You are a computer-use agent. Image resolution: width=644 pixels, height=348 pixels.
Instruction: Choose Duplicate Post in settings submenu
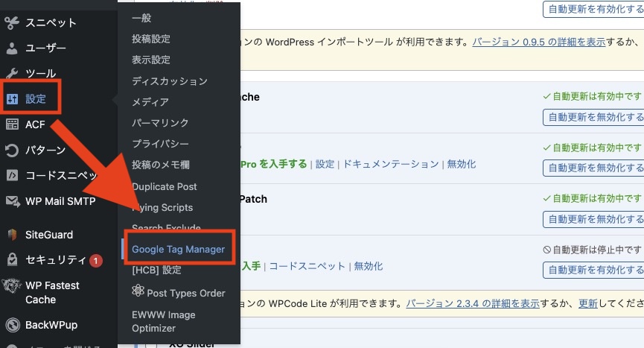164,186
